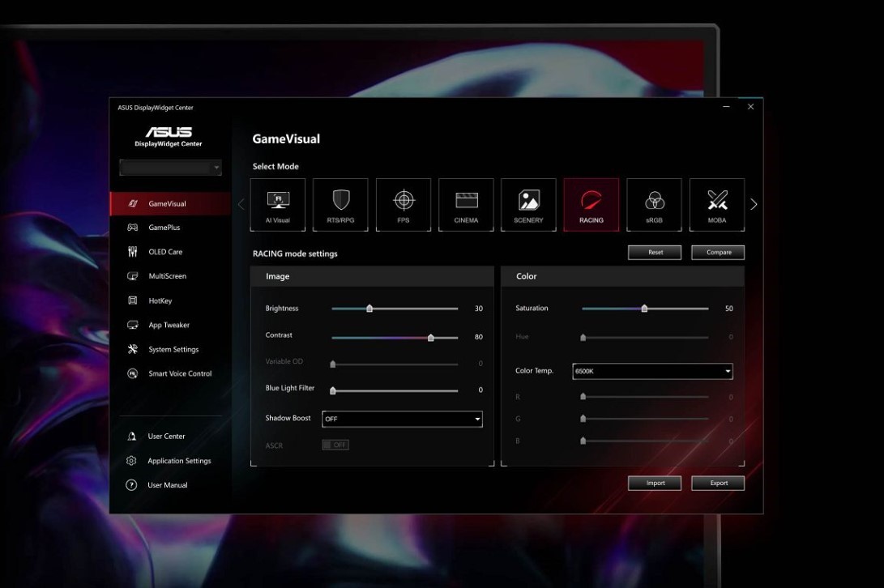Open GamePlus menu item
884x588 pixels.
click(170, 228)
